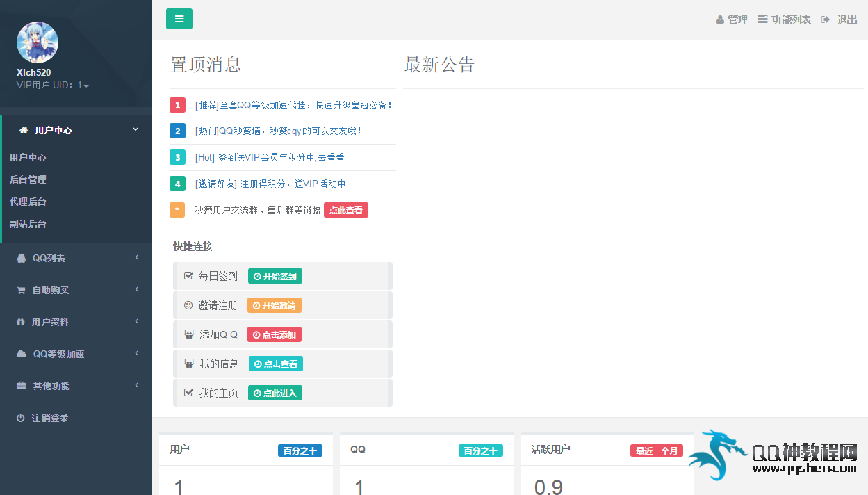Open the 管理 link in top bar

(x=737, y=19)
